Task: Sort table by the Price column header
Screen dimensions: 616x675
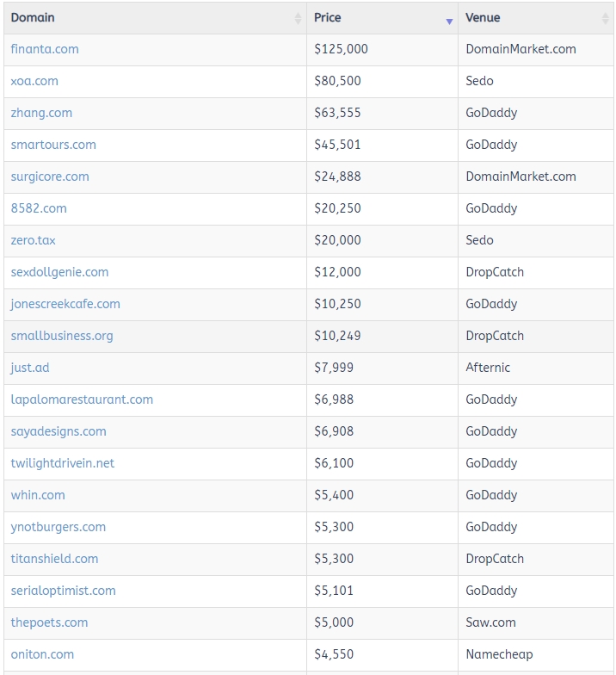Action: point(382,18)
